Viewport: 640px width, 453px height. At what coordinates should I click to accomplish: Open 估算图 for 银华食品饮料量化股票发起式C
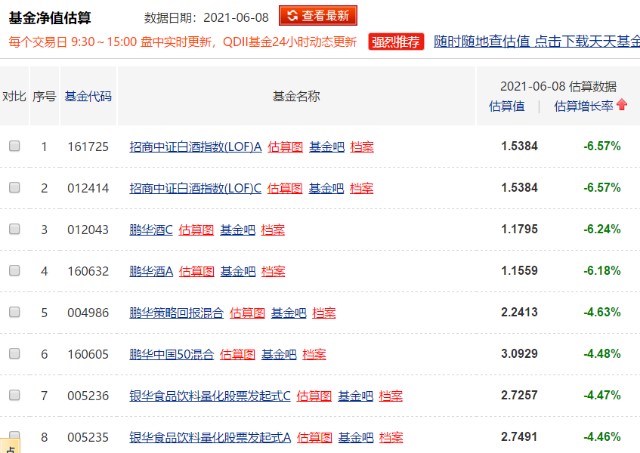point(314,396)
